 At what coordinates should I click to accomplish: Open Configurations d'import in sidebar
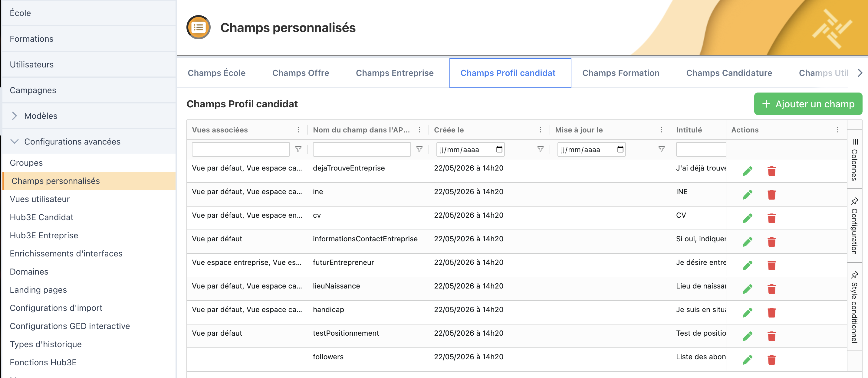pos(89,308)
